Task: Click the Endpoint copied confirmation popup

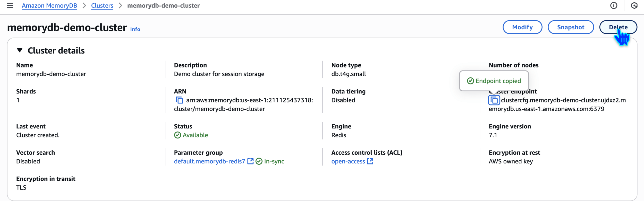Action: [494, 81]
